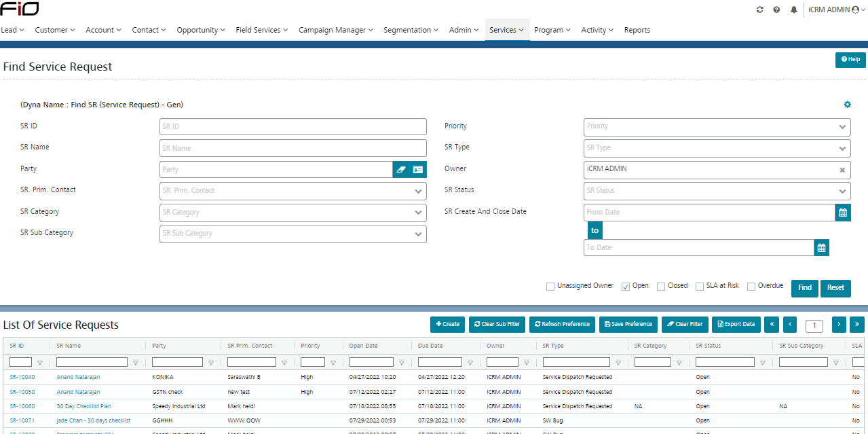Open the notifications bell icon
Image resolution: width=868 pixels, height=434 pixels.
[793, 10]
